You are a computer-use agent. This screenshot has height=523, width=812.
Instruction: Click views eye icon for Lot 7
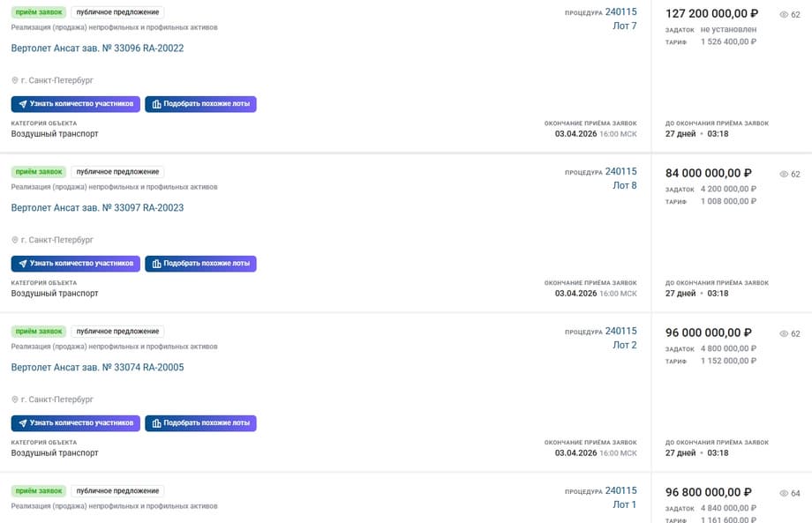click(x=784, y=15)
